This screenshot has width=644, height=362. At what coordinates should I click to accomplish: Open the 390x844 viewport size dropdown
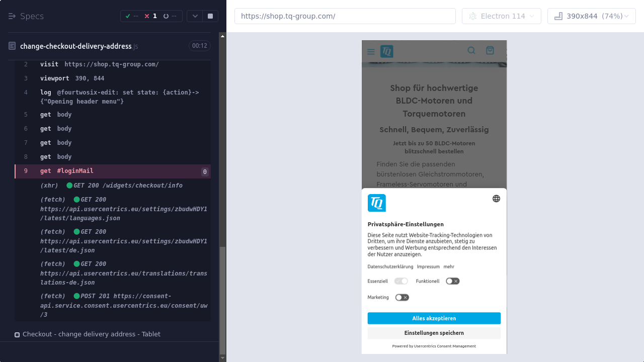coord(591,16)
